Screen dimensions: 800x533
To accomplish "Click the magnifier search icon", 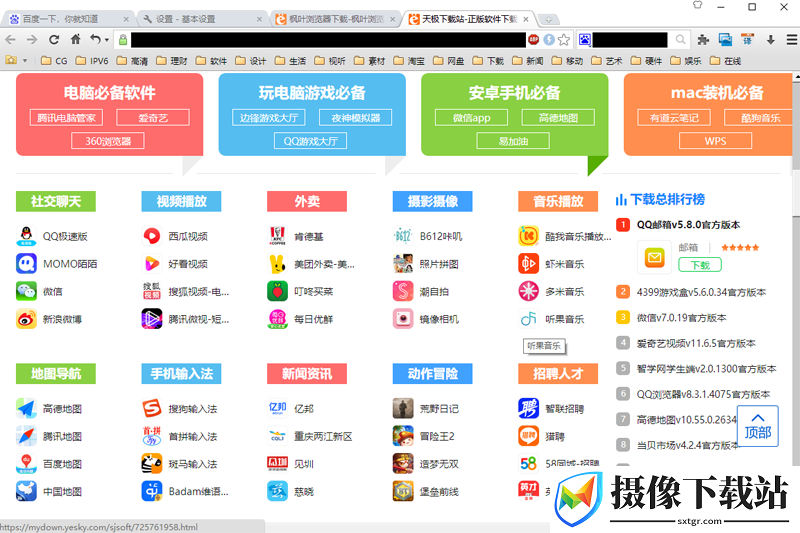I will (680, 39).
